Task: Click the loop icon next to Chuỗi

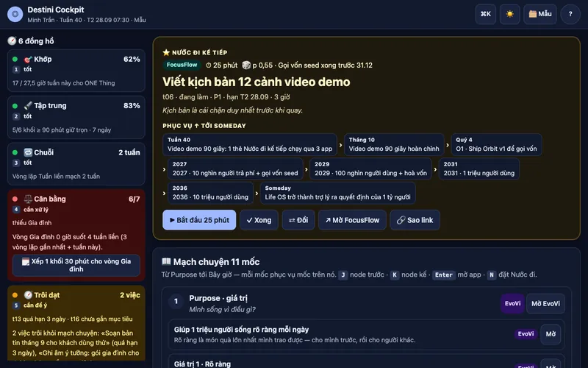Action: [x=28, y=152]
